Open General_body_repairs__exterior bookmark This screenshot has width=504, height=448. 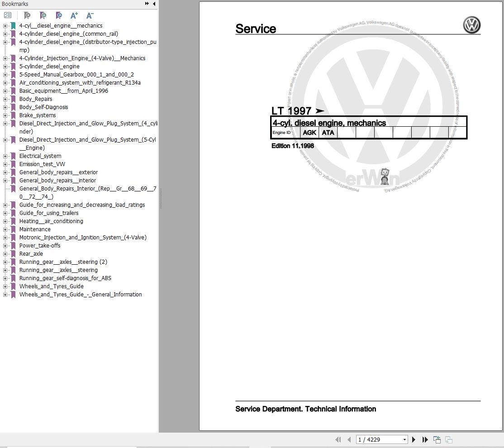(x=58, y=172)
